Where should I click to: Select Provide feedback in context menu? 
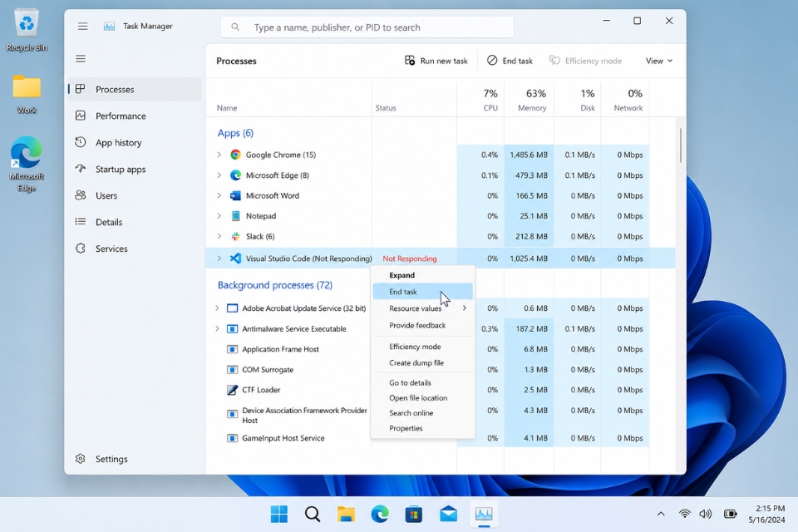click(423, 325)
